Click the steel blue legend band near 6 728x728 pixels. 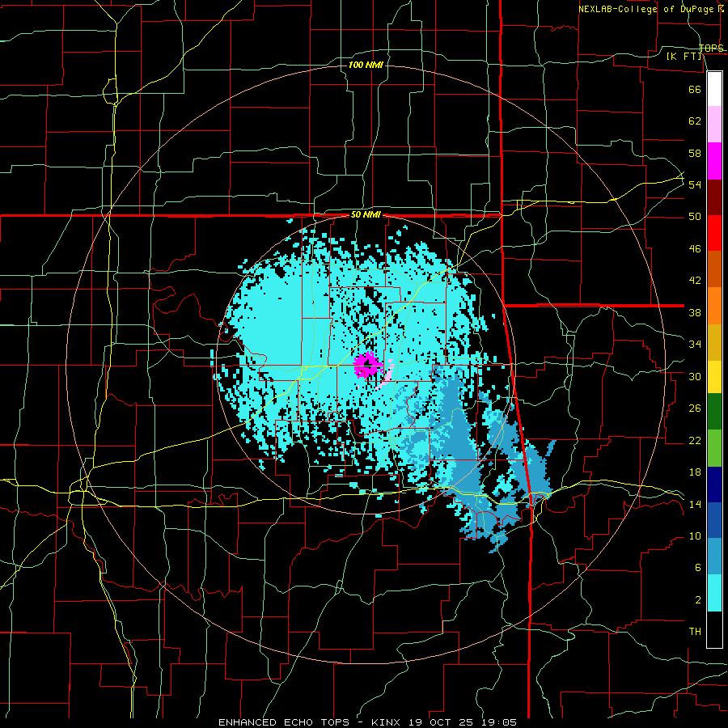(714, 557)
